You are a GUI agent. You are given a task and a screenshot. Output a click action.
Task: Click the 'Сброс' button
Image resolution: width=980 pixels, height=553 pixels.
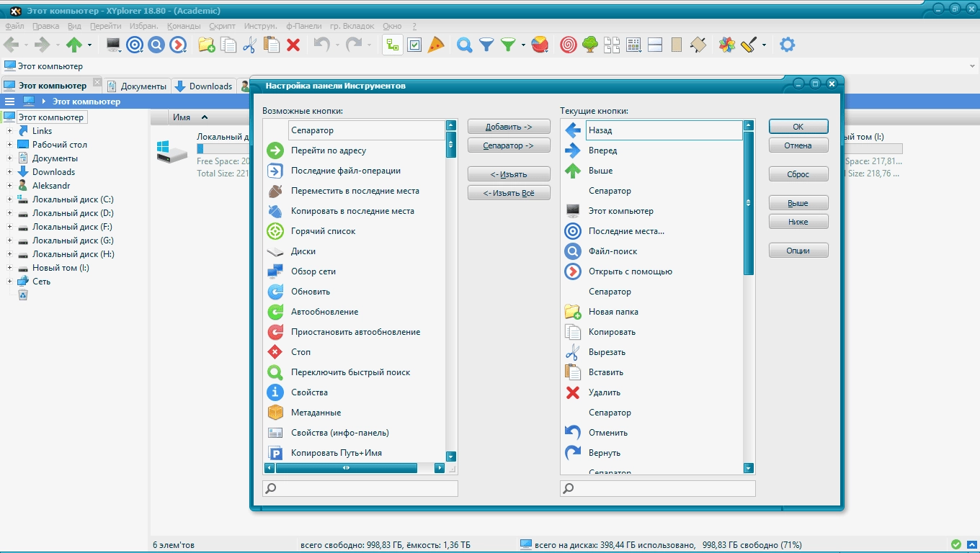pos(798,174)
